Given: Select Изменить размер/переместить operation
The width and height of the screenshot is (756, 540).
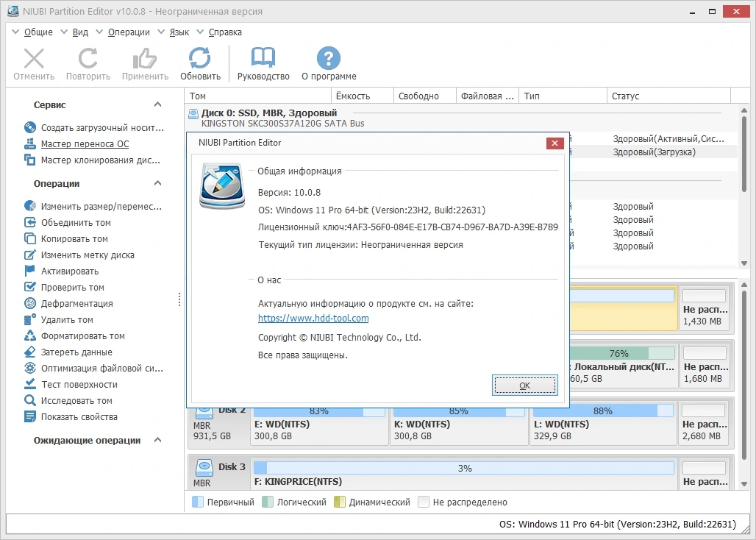Looking at the screenshot, I should [x=101, y=206].
